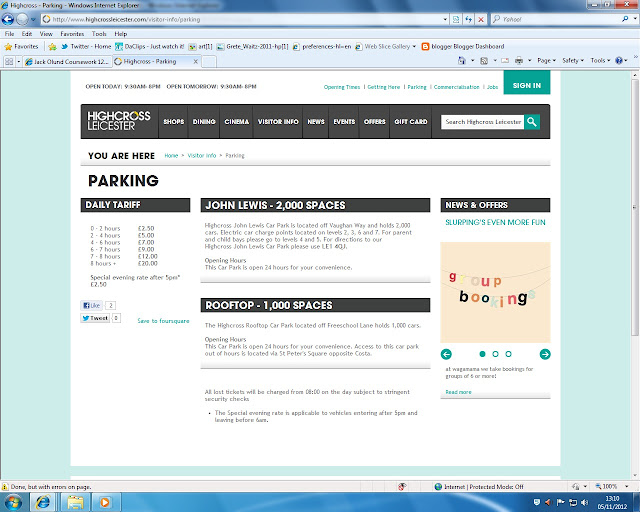Select the first carousel dot
Image resolution: width=640 pixels, height=512 pixels.
(482, 354)
